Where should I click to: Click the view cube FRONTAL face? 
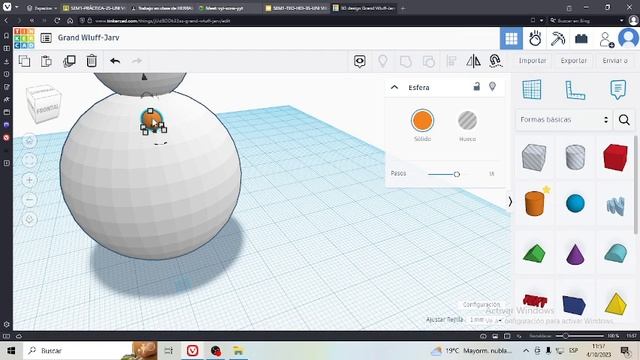point(47,109)
